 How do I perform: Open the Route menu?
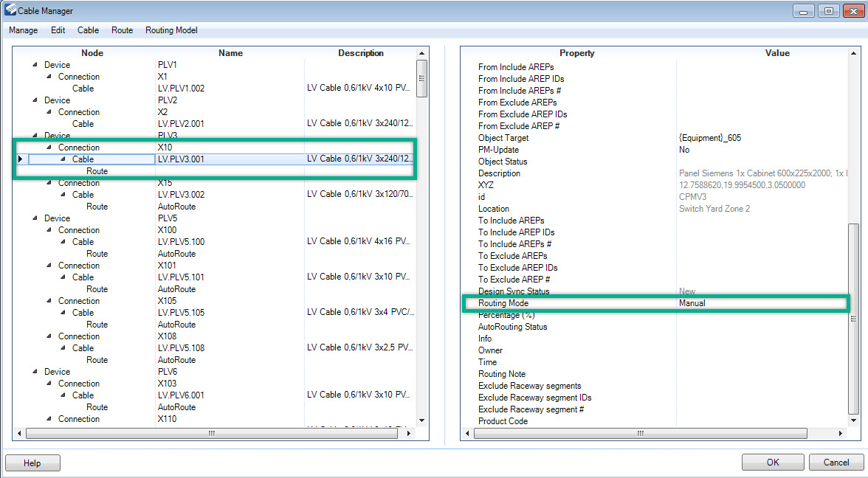pos(122,30)
